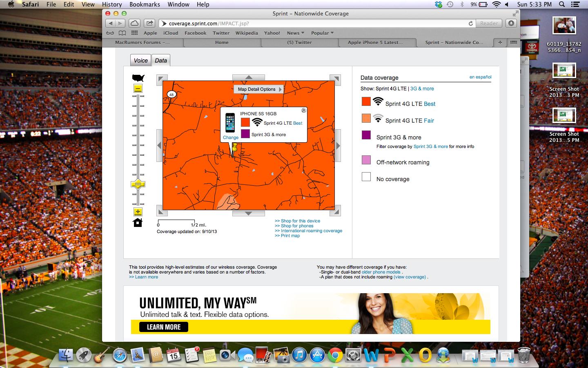588x368 pixels.
Task: Pan map to the southeast corner arrow
Action: pos(335,211)
